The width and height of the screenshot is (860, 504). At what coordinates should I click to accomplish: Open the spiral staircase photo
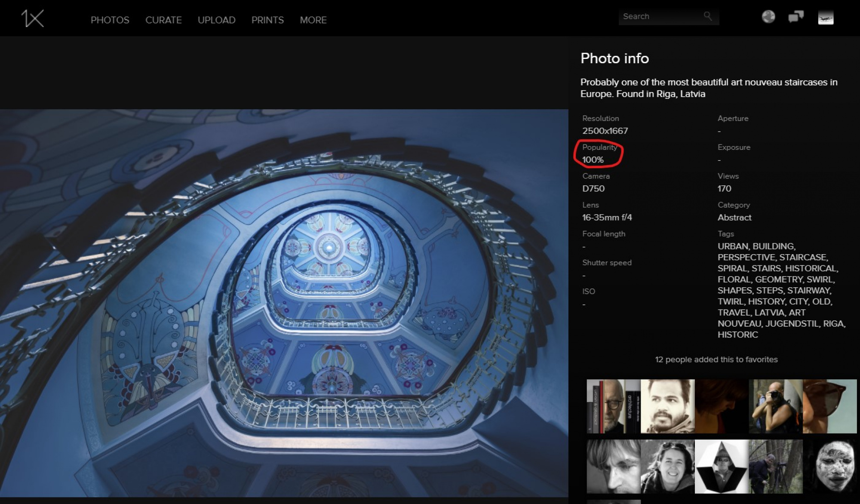[284, 301]
